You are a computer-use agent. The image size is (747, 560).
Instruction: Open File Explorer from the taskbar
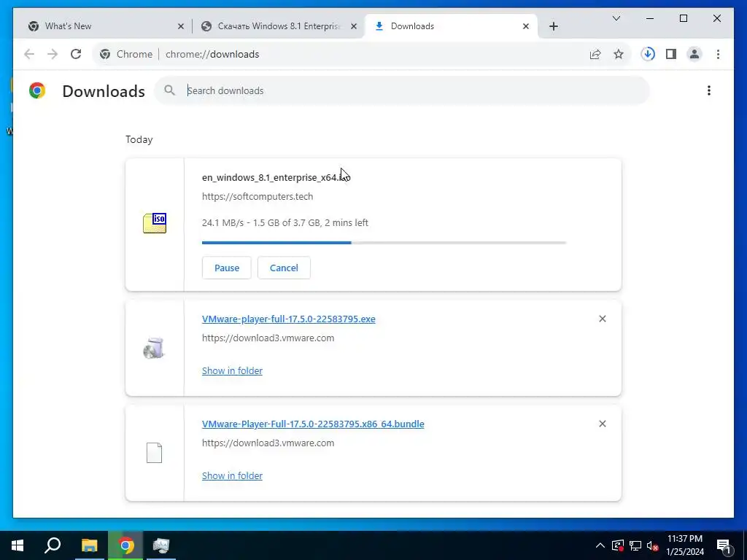(89, 545)
